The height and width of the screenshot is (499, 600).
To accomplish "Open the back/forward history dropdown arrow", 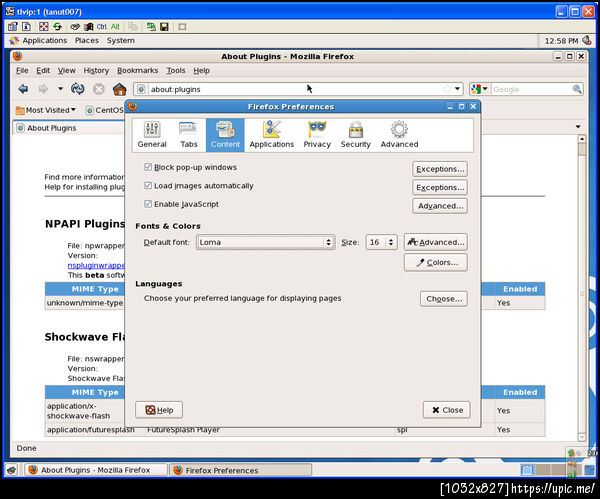I will (60, 89).
